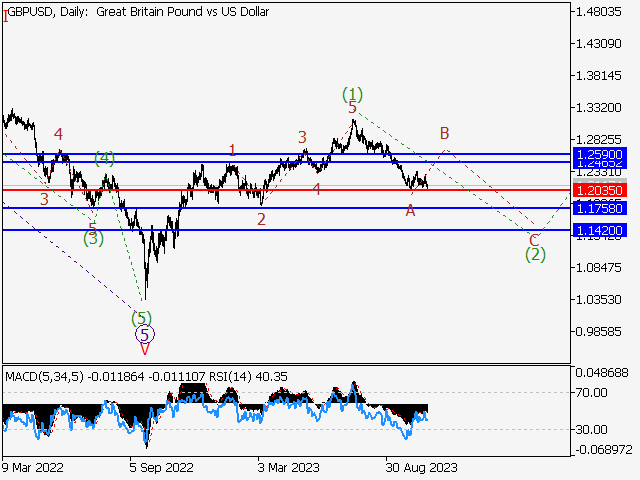Select the green (5) wave label
The image size is (640, 480).
[x=141, y=318]
